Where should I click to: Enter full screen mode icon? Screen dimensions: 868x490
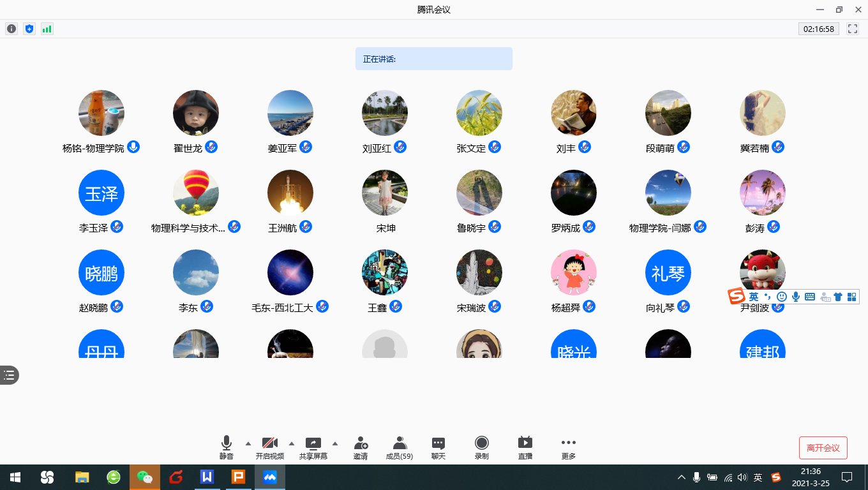pos(852,29)
